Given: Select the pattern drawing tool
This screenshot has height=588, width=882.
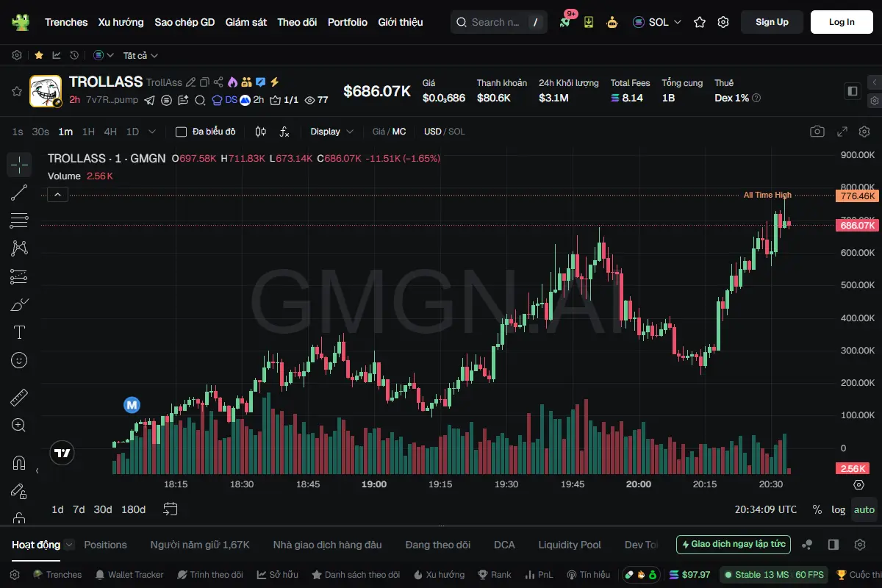Looking at the screenshot, I should coord(19,248).
